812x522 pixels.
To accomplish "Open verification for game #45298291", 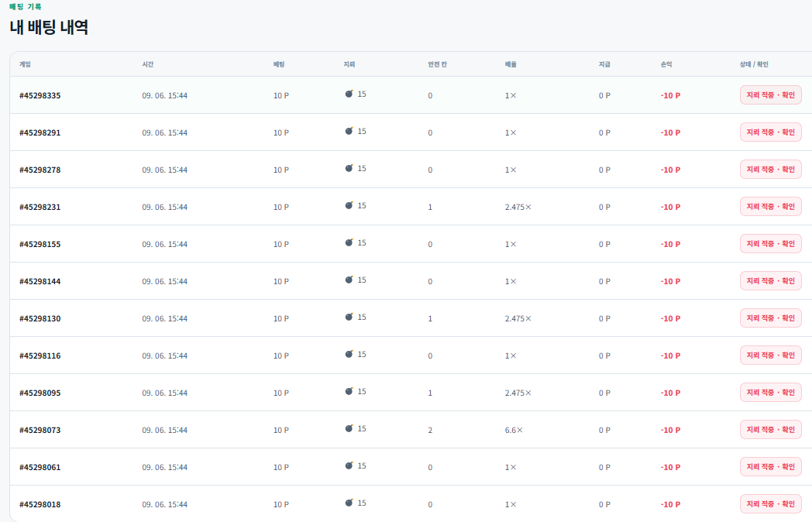I will point(771,132).
